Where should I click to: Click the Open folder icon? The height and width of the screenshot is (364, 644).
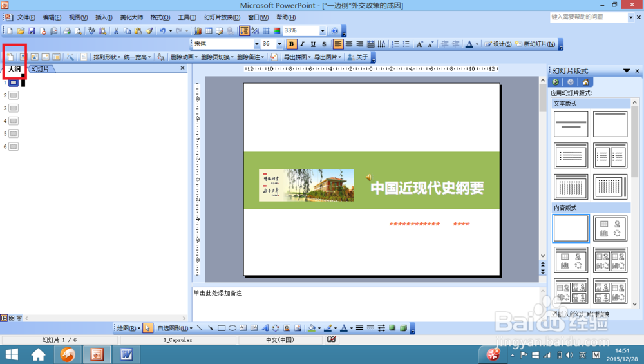coord(21,31)
